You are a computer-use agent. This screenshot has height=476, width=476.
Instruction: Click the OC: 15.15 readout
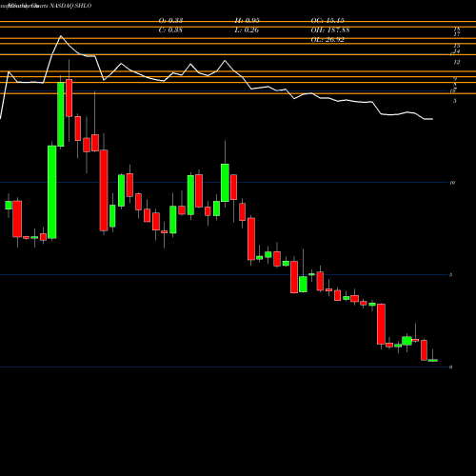click(x=327, y=21)
